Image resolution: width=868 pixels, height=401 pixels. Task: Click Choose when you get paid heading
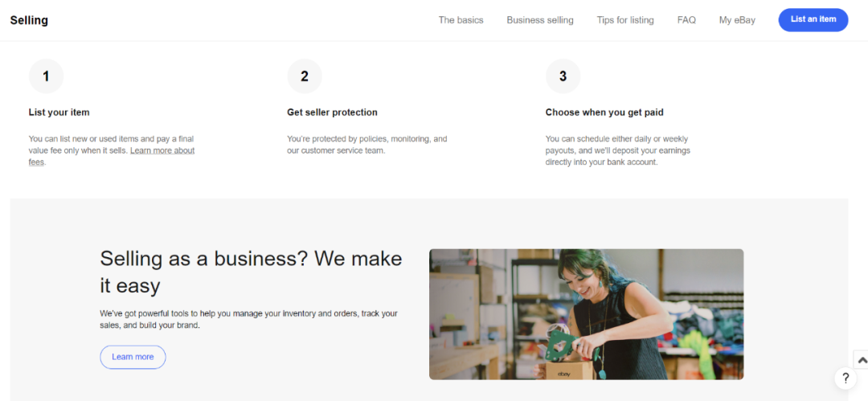tap(604, 113)
